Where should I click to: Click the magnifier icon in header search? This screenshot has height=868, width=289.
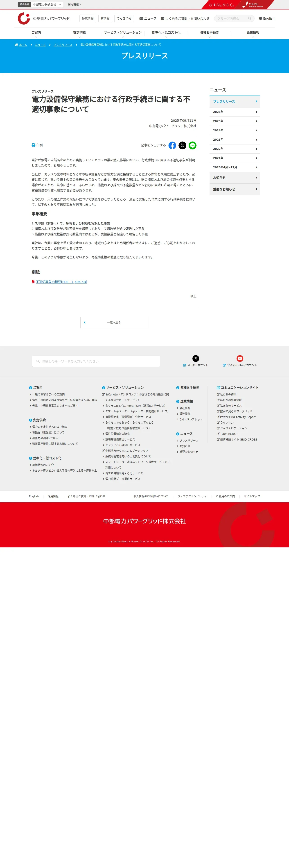click(x=250, y=18)
